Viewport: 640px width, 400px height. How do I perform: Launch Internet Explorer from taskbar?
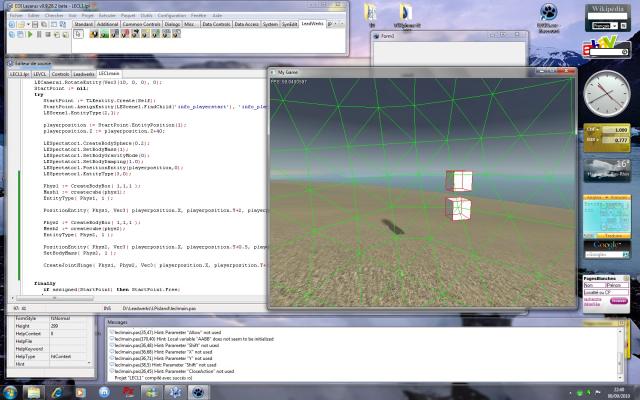pos(57,392)
